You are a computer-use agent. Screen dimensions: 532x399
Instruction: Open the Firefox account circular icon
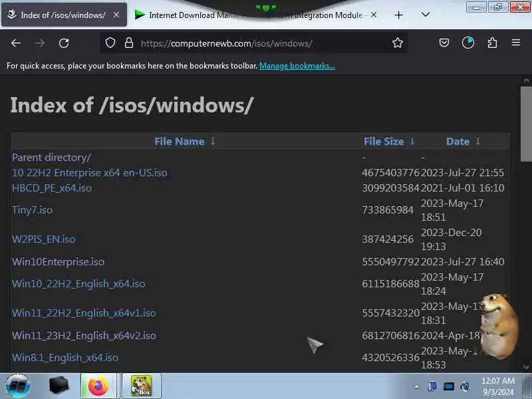[x=468, y=43]
